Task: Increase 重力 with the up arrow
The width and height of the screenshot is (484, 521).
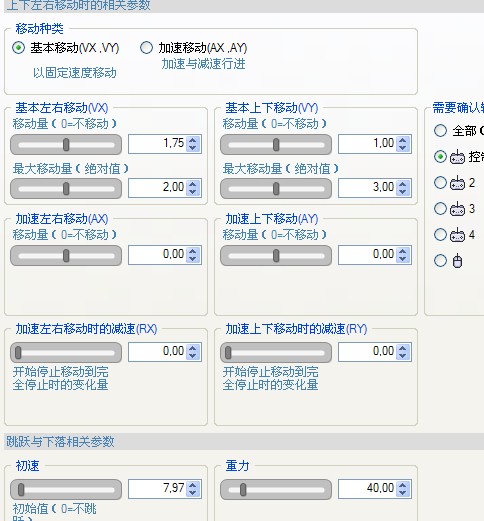Action: [x=403, y=485]
